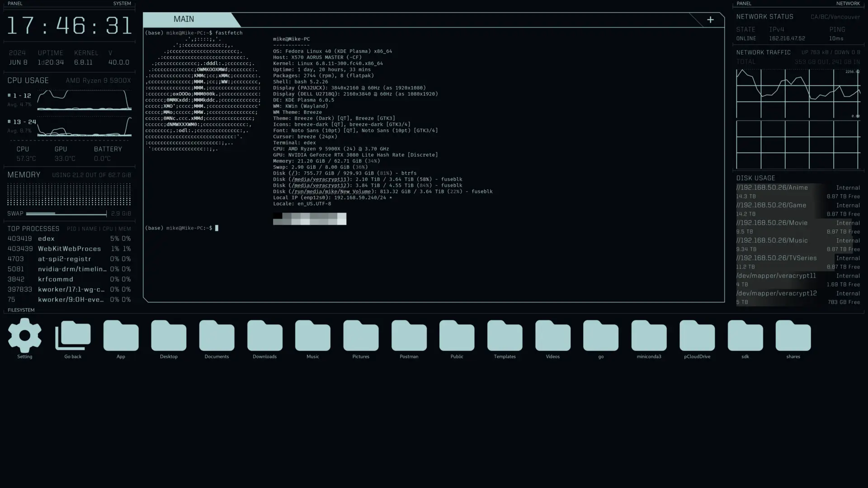The height and width of the screenshot is (488, 868).
Task: Open the pCloudDrive folder
Action: (x=697, y=336)
